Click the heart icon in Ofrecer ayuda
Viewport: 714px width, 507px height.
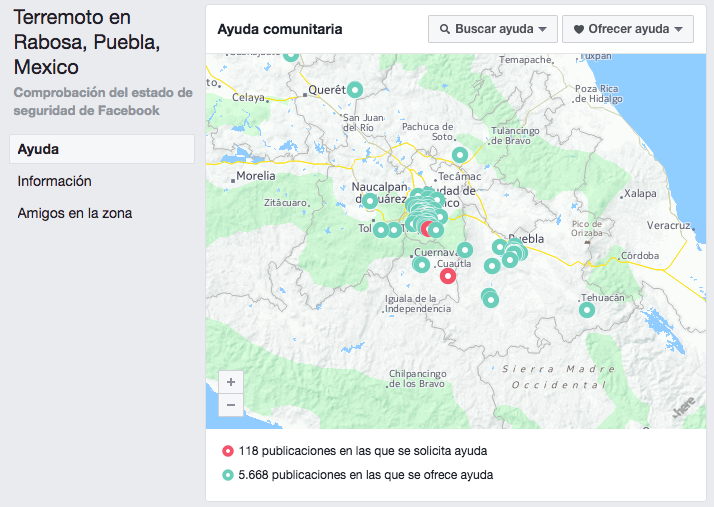pos(578,29)
